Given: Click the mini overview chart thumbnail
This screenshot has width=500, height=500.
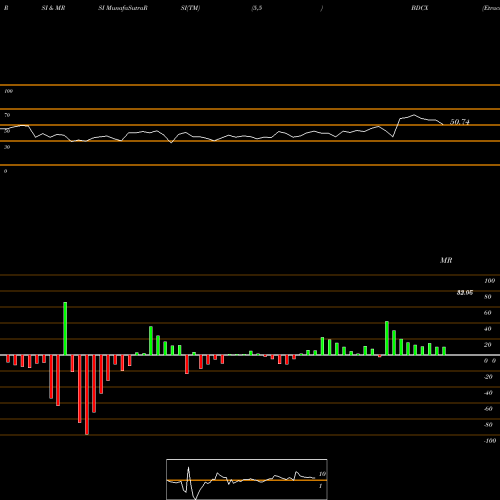Looking at the screenshot, I should point(247,479).
